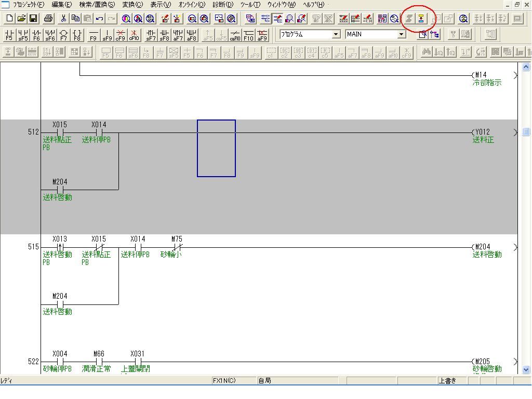Save the project using the floppy icon
This screenshot has height=399, width=532.
(x=33, y=19)
